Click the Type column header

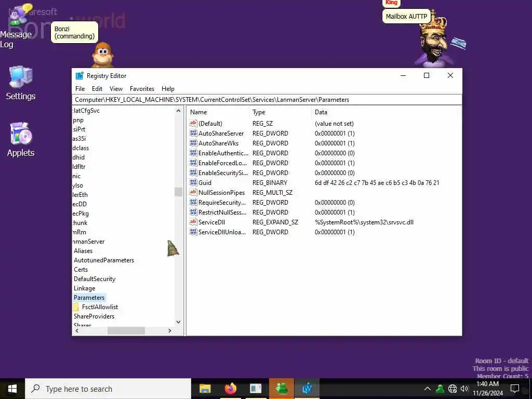point(280,112)
